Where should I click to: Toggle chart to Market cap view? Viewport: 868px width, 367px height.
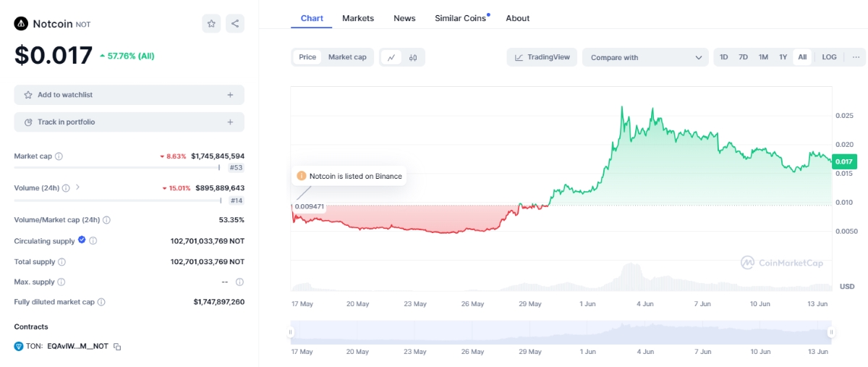pyautogui.click(x=347, y=57)
